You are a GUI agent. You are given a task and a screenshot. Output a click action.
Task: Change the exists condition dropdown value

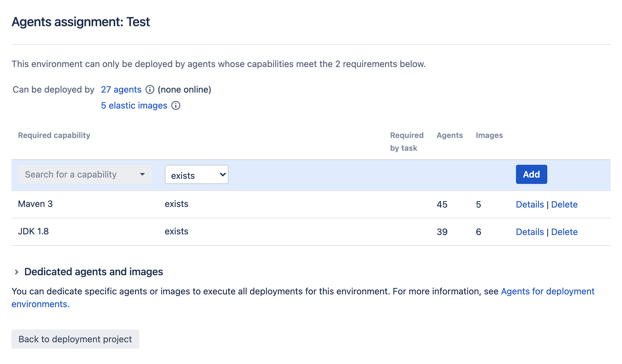[x=197, y=174]
